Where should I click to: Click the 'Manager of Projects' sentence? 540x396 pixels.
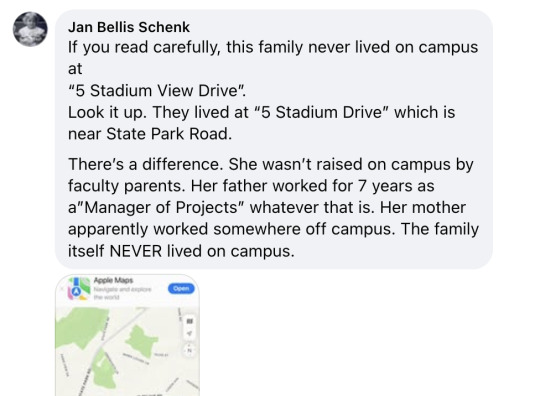click(x=267, y=207)
